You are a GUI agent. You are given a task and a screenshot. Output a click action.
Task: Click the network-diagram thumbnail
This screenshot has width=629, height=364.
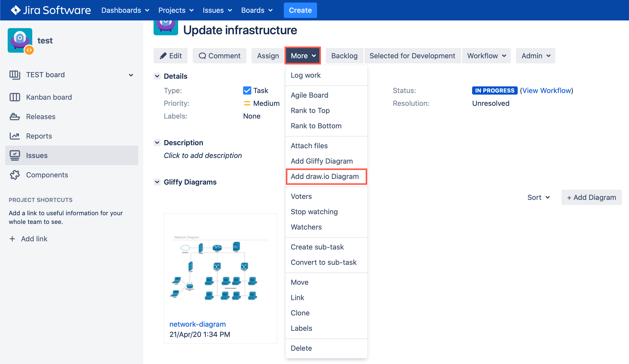[220, 271]
